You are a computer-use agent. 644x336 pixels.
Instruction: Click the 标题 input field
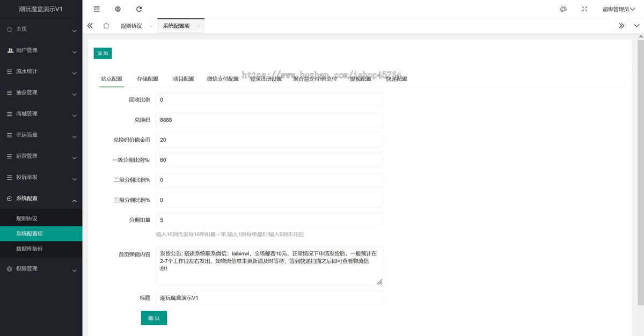[269, 298]
